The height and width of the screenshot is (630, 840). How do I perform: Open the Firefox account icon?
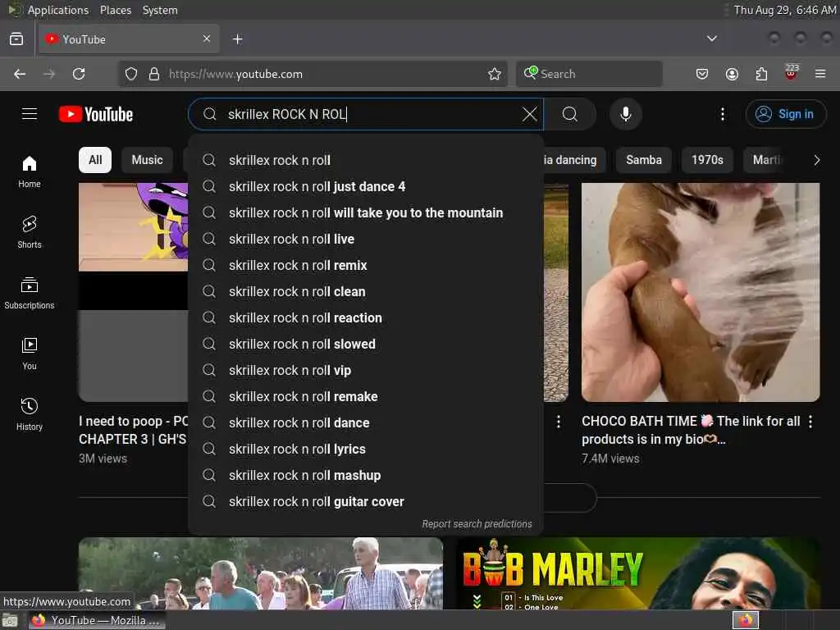tap(732, 74)
